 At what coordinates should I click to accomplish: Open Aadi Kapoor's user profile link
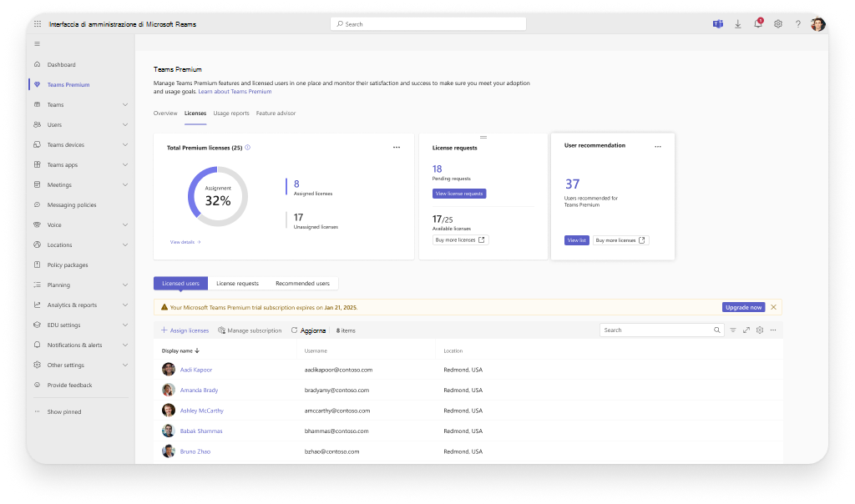pos(198,369)
